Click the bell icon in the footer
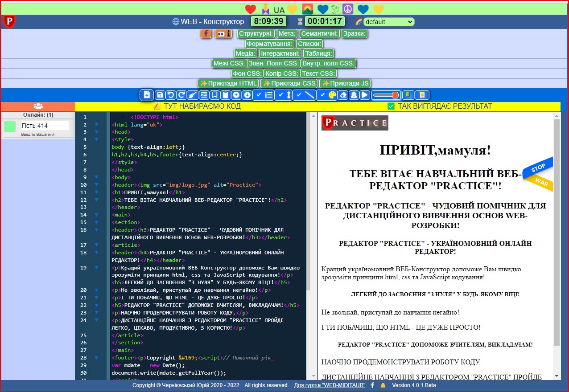 (383, 385)
